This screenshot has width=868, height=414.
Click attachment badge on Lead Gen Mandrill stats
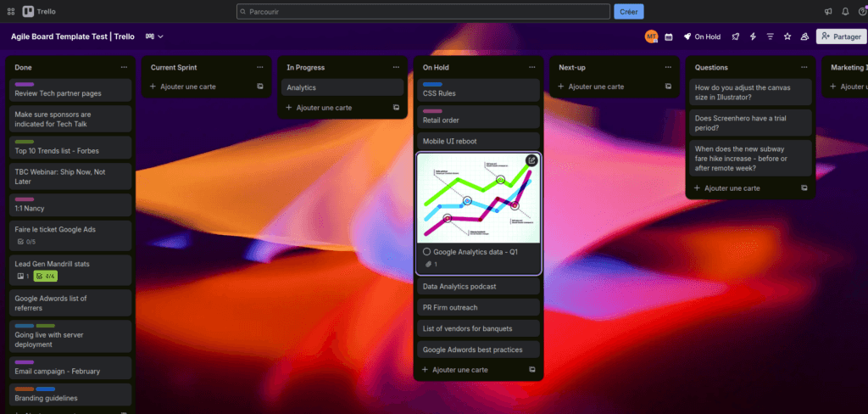[23, 276]
